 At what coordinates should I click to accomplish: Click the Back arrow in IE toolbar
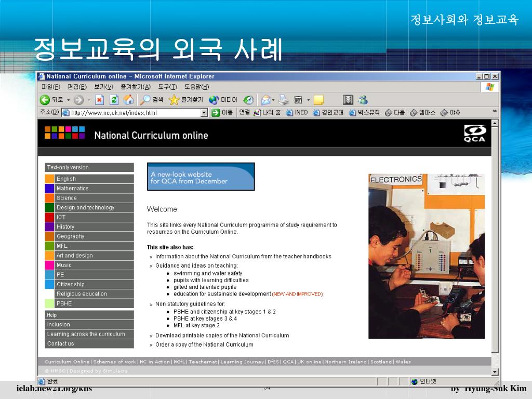(x=45, y=100)
